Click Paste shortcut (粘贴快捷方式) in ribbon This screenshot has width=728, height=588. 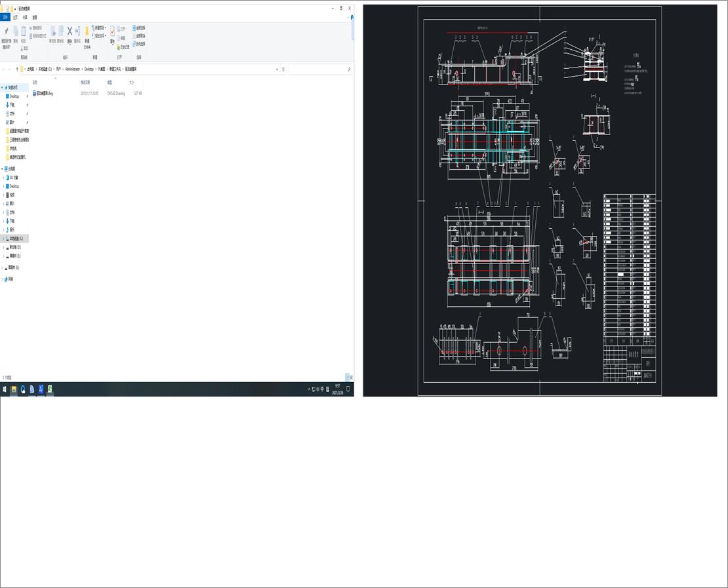(38, 36)
